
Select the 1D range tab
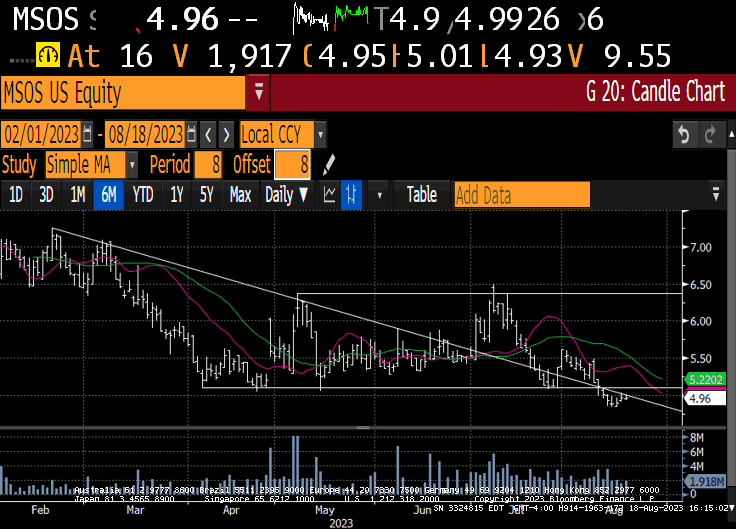coord(16,194)
